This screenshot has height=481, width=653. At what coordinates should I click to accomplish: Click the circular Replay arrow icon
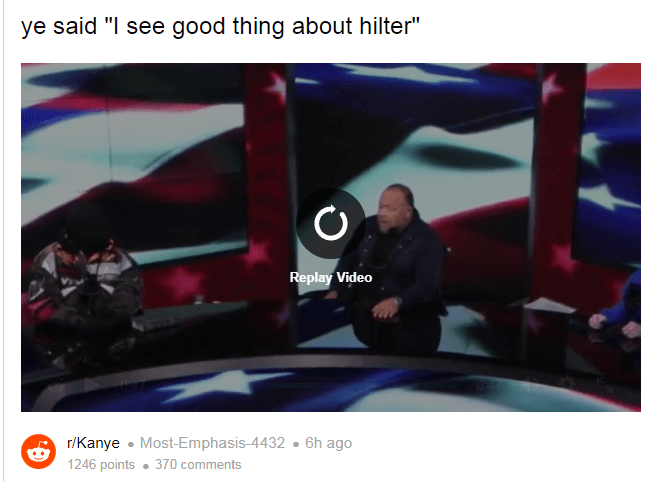[331, 223]
